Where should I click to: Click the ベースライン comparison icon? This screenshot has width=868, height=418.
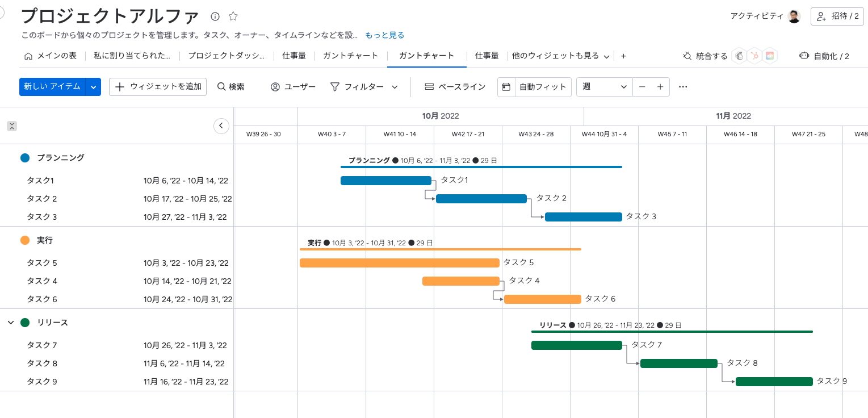(x=429, y=87)
